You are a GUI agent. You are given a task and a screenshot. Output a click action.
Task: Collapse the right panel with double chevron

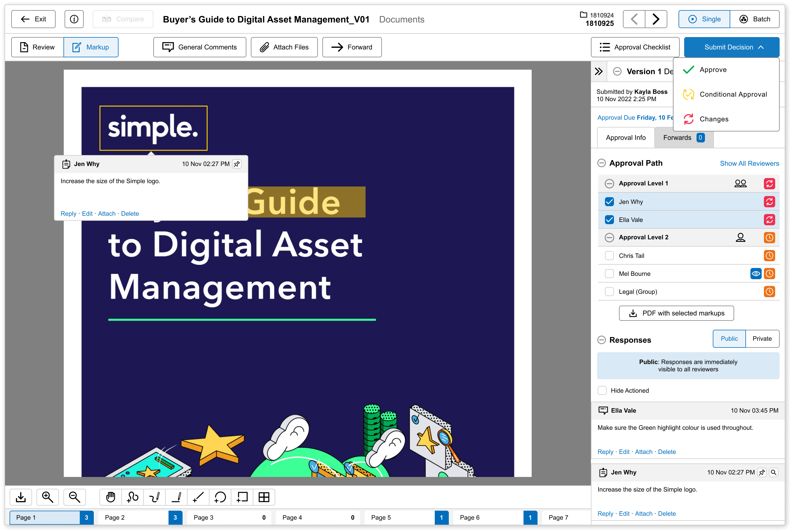[x=599, y=71]
